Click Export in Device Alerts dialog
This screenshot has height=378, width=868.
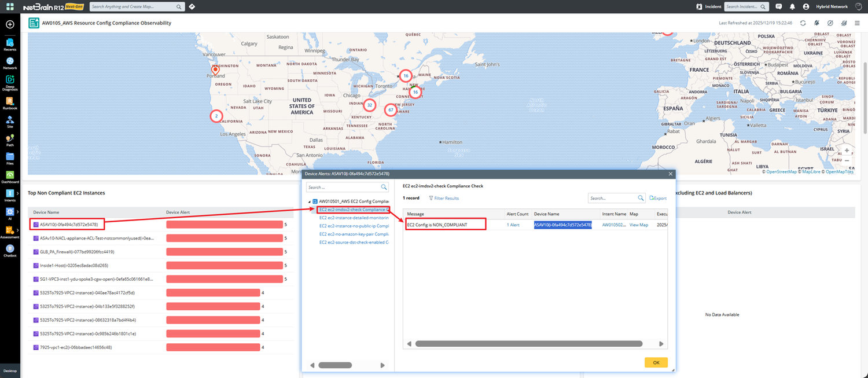(658, 198)
